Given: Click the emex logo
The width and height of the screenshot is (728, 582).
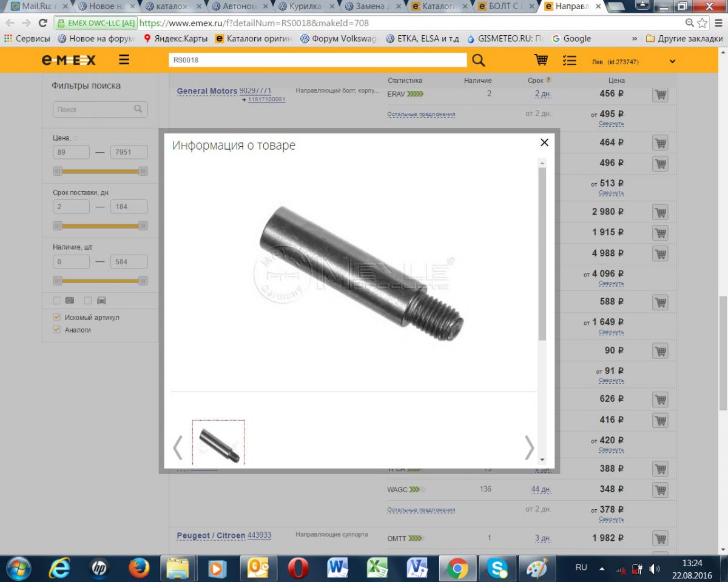Looking at the screenshot, I should pyautogui.click(x=69, y=61).
